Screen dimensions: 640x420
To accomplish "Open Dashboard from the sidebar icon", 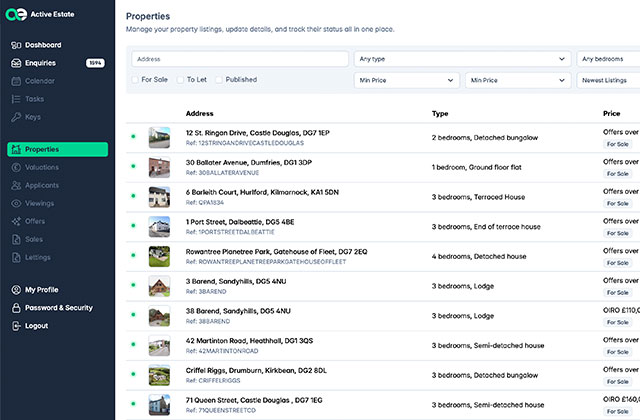I will [x=16, y=45].
